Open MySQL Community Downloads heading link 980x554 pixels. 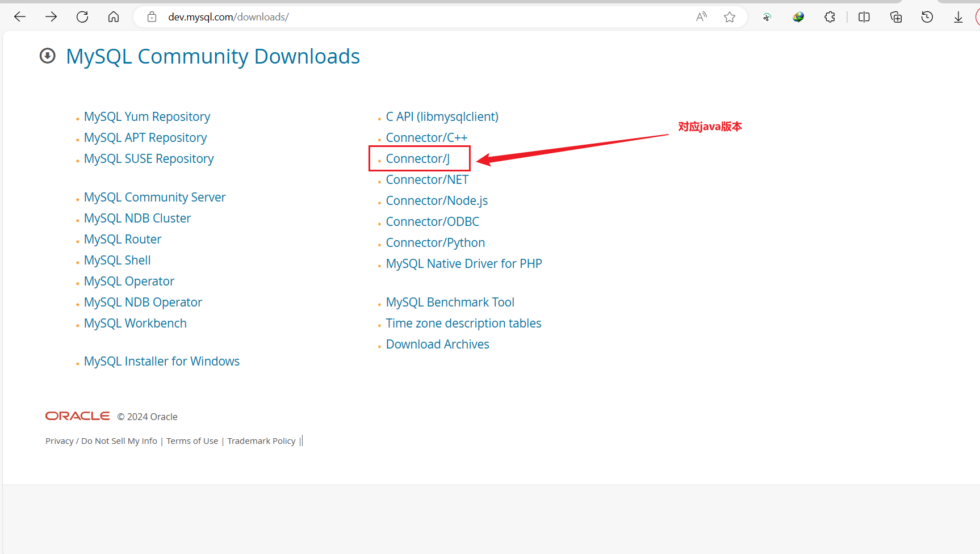coord(213,56)
